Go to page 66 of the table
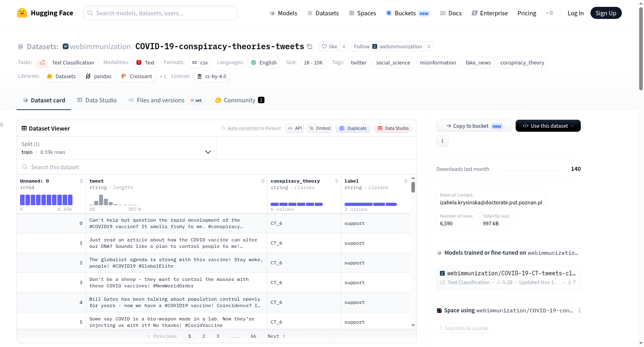 pos(253,336)
